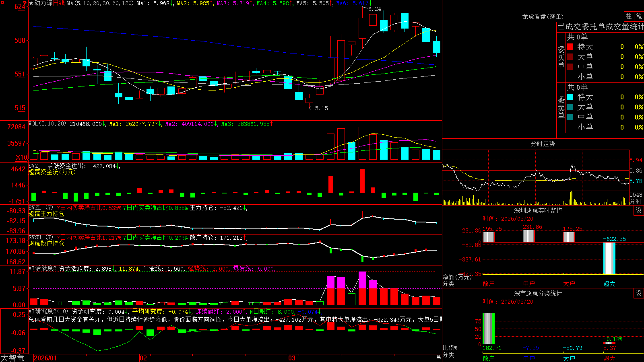Click the 深市超赢分类统计 panel title
This screenshot has height=362, width=644.
pyautogui.click(x=538, y=293)
